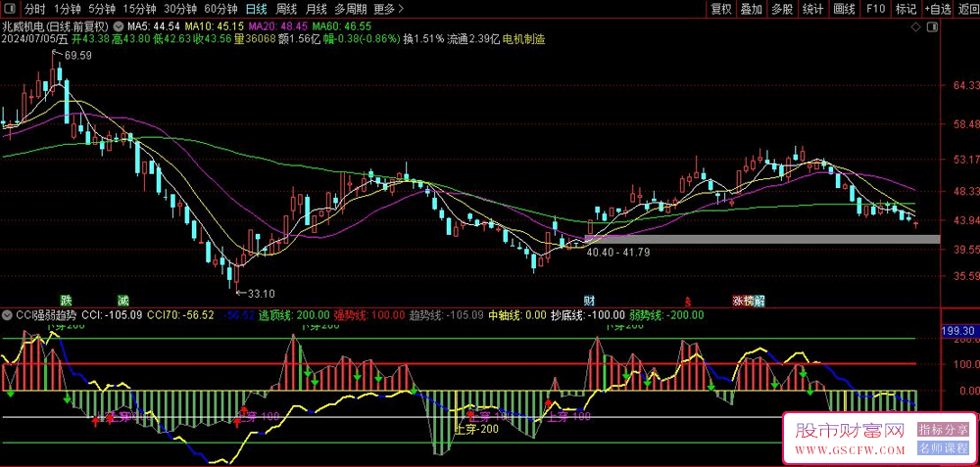Click the 解 marker icon

tap(760, 300)
